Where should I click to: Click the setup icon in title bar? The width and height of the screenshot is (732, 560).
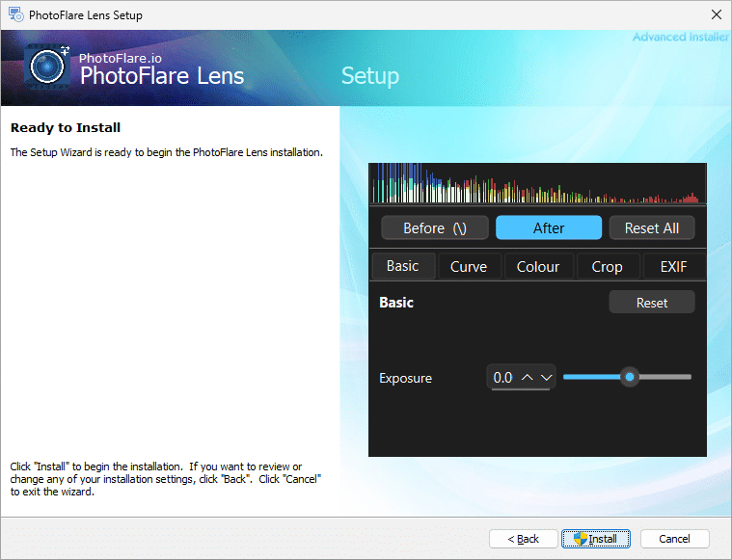tap(15, 14)
